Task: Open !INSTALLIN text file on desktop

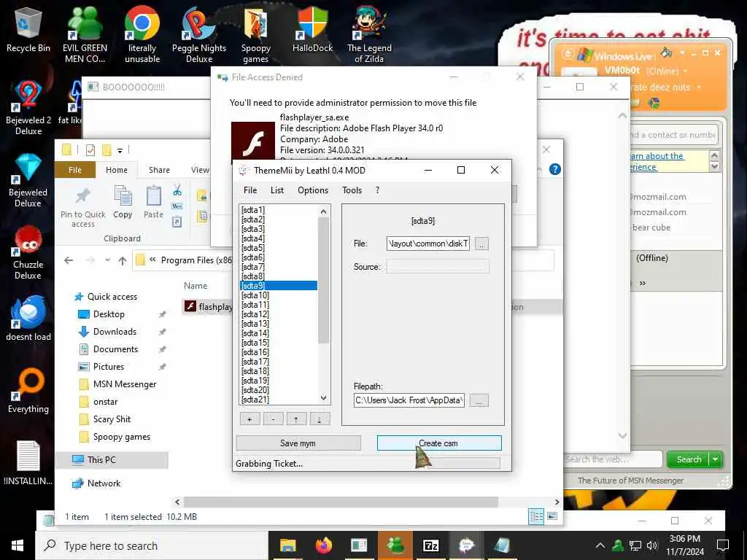Action: click(28, 463)
